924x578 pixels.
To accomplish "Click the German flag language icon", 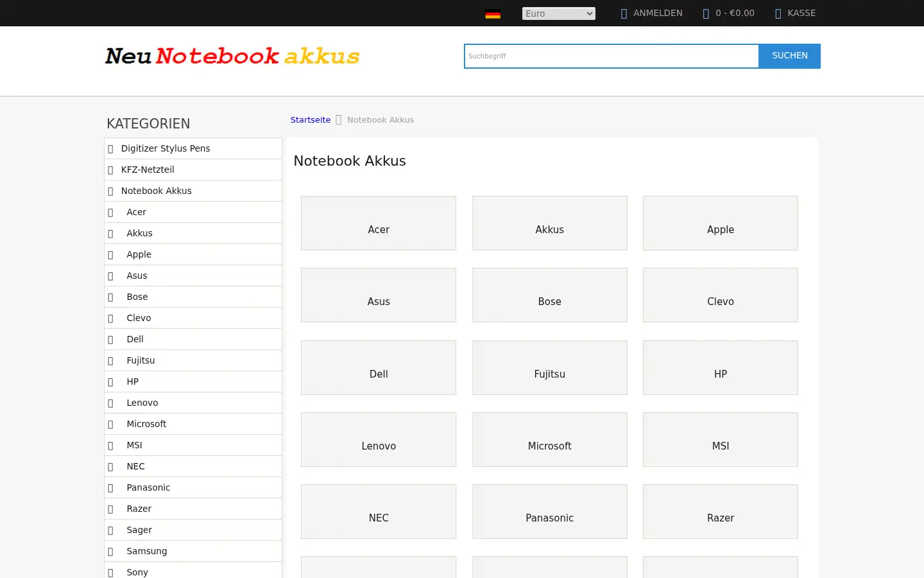I will point(493,13).
